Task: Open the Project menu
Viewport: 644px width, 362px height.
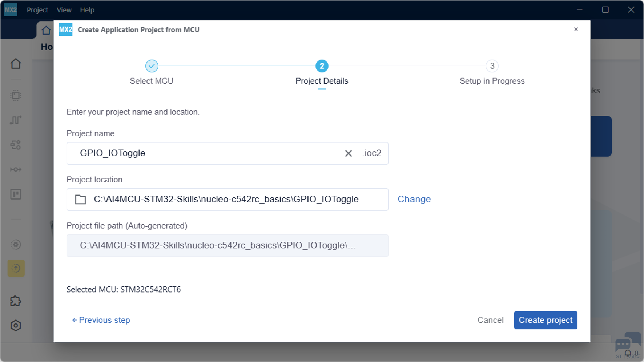Action: [37, 10]
